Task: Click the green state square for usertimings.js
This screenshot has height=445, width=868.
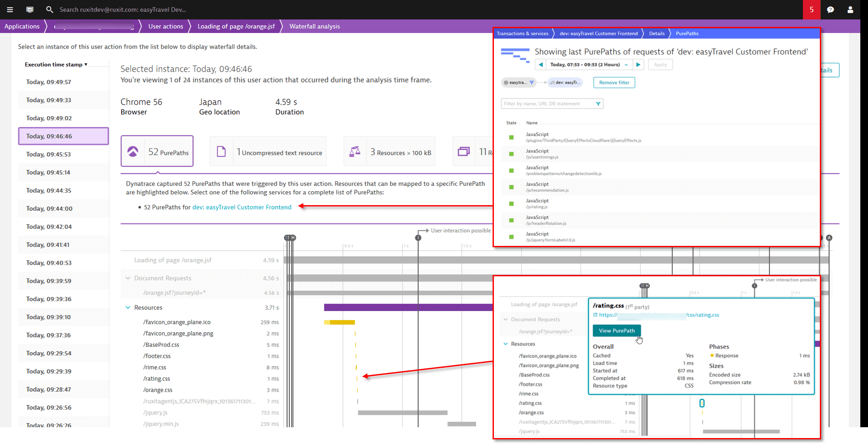Action: pos(511,154)
